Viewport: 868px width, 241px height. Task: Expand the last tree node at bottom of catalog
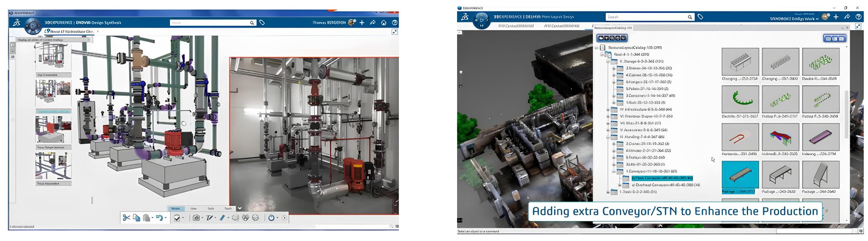click(x=608, y=192)
